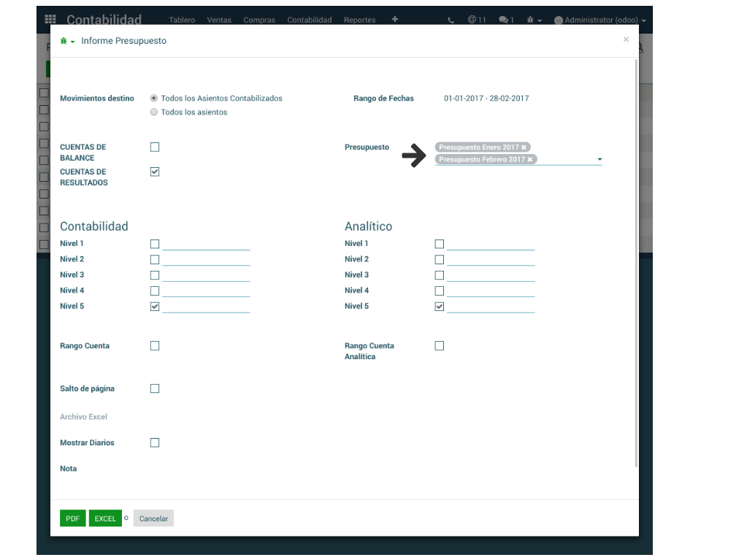Screen dimensions: 747x560
Task: Enable the Cuentas de Balance checkbox
Action: [155, 147]
